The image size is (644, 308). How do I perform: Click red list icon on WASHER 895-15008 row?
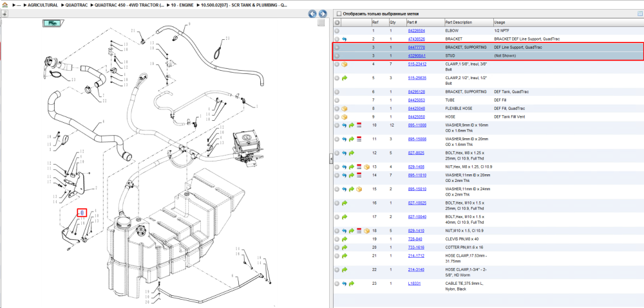[x=359, y=140]
